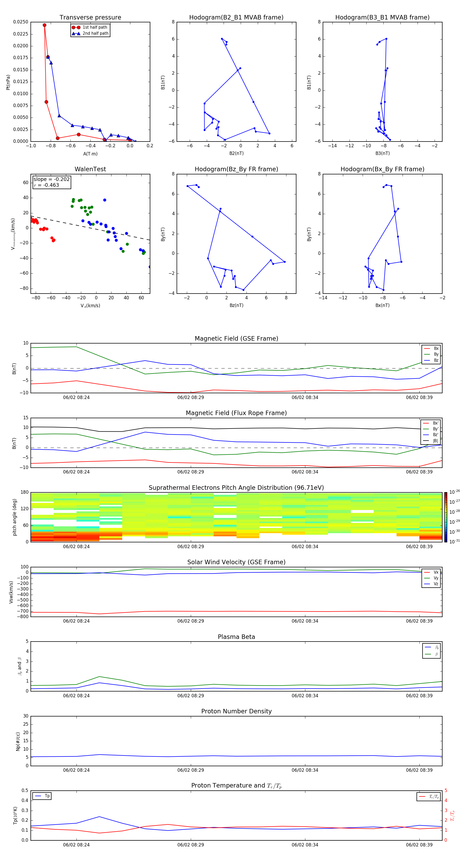Click the 'r = -0.463' annotation text
Image resolution: width=473 pixels, height=868 pixels.
pyautogui.click(x=47, y=185)
